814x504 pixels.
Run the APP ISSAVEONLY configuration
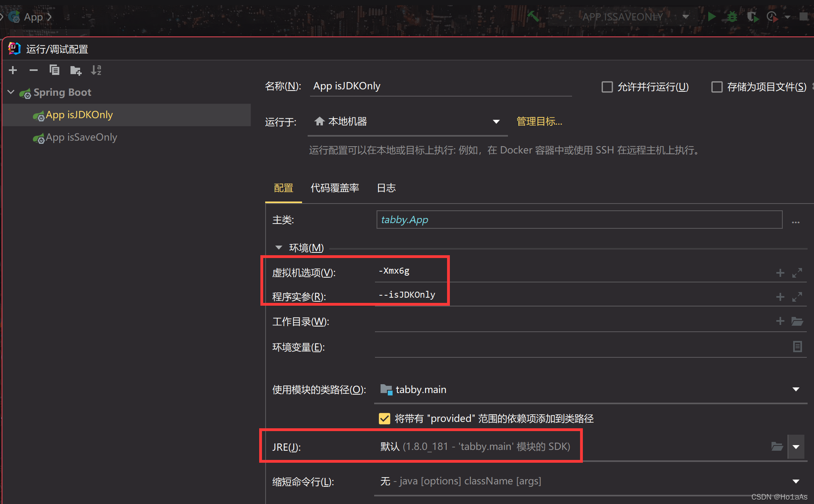(x=712, y=16)
